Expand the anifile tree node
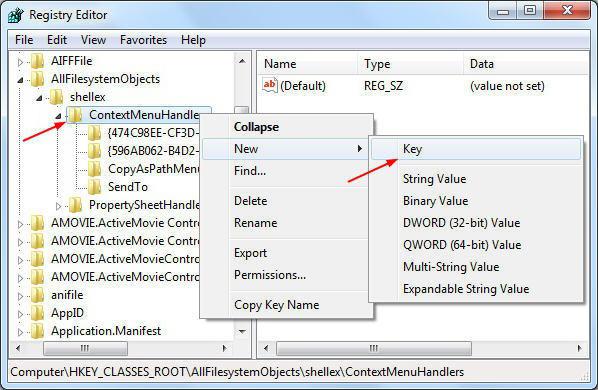 coord(21,296)
